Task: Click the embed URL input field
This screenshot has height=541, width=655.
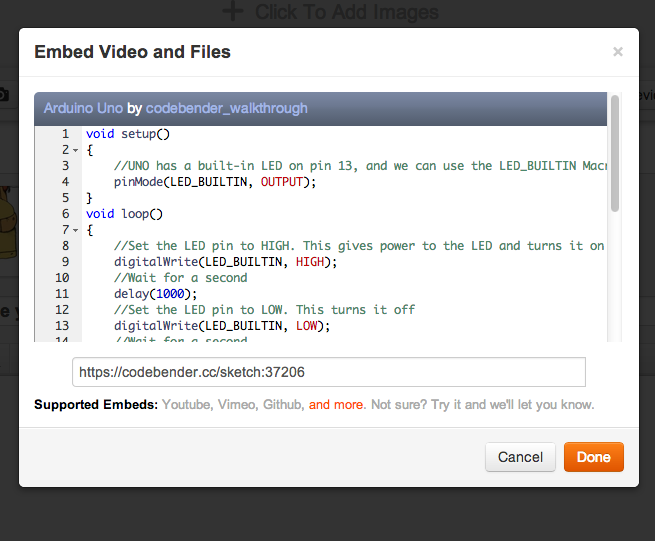Action: [x=329, y=372]
